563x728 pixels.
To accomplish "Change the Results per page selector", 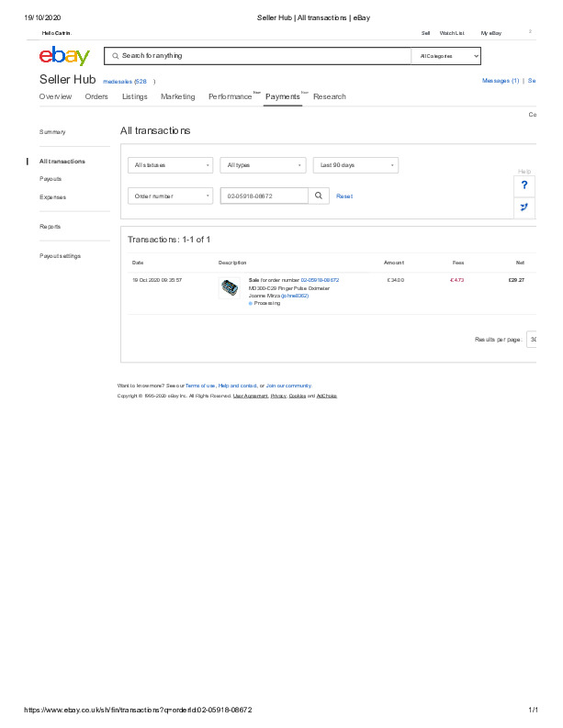I will tap(532, 339).
